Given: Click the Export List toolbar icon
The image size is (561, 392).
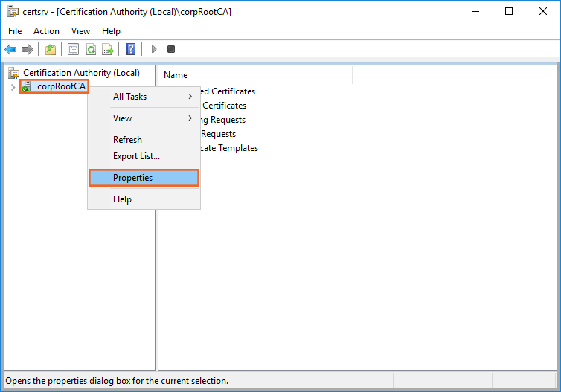Looking at the screenshot, I should click(108, 50).
